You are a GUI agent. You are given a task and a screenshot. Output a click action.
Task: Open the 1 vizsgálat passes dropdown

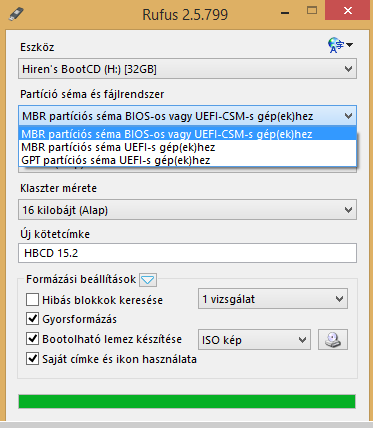point(273,299)
